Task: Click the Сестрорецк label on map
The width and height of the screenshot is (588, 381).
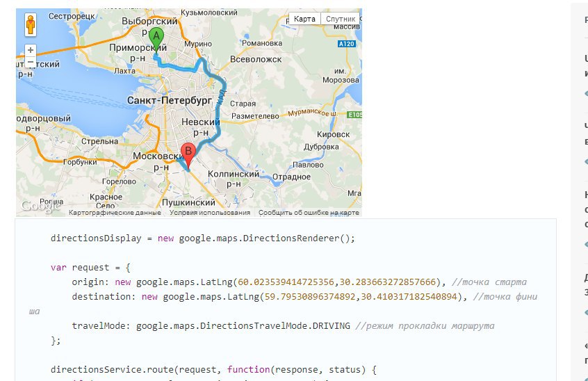Action: 72,17
